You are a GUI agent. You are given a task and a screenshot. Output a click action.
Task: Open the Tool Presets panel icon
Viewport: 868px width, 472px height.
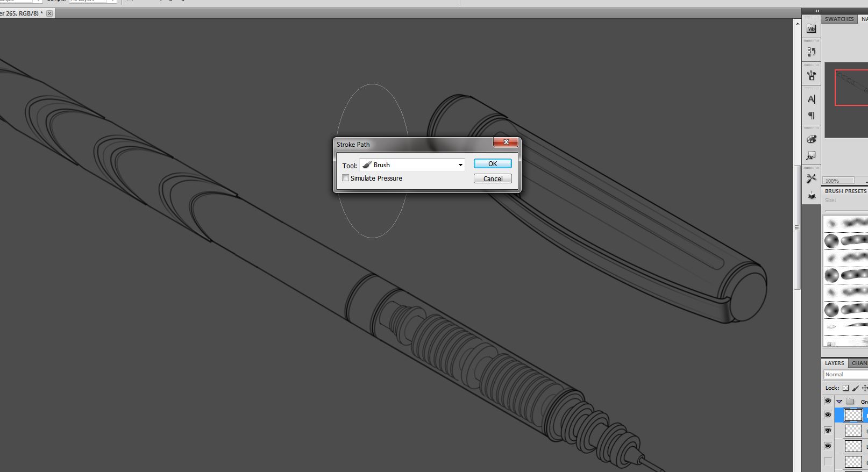[x=811, y=178]
